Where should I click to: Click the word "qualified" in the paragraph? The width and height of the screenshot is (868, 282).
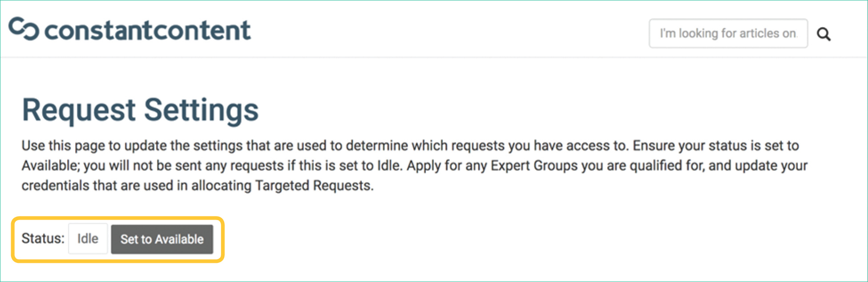click(x=656, y=166)
